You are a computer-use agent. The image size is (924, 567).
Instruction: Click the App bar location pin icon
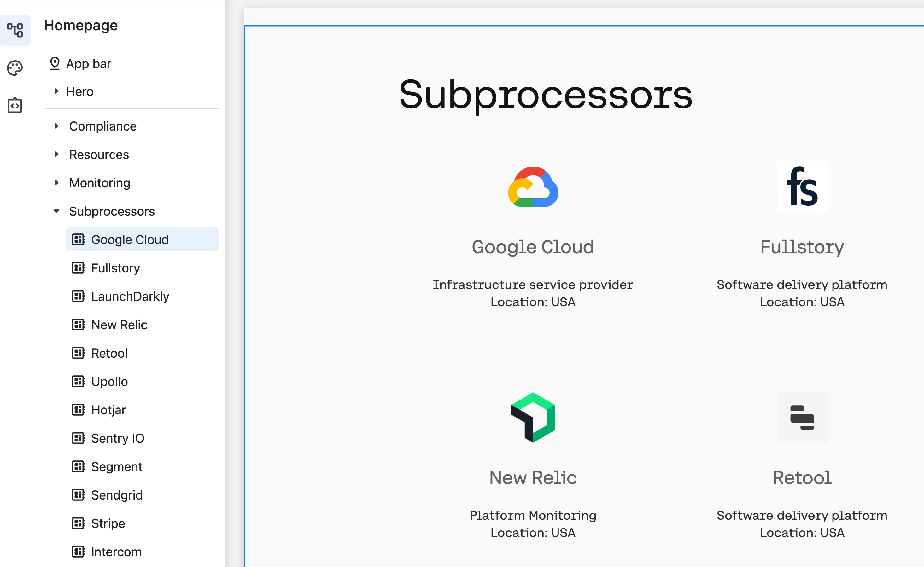pos(55,63)
